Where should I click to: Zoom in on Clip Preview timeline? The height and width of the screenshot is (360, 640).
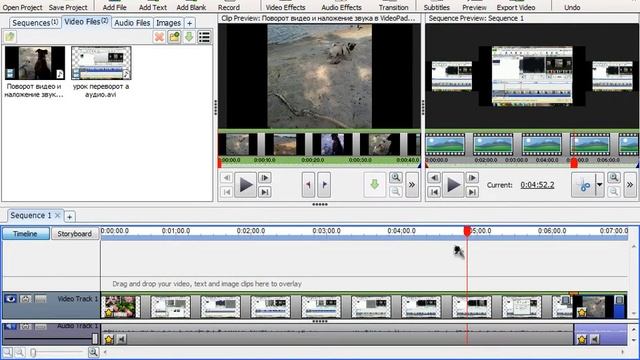[x=396, y=178]
